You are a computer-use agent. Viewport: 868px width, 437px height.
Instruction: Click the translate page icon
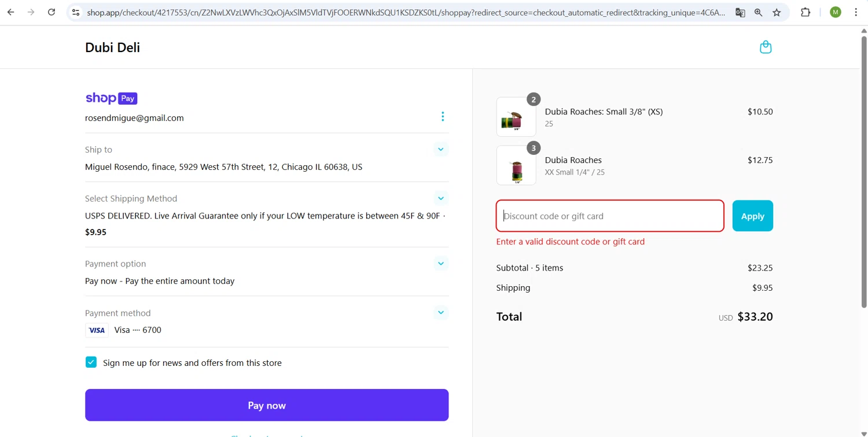click(x=740, y=12)
